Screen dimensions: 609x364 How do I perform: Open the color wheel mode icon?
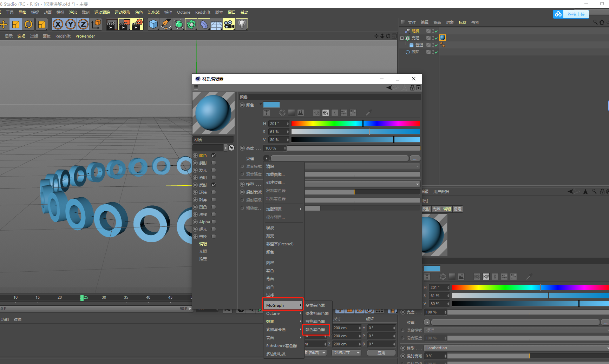pos(282,113)
